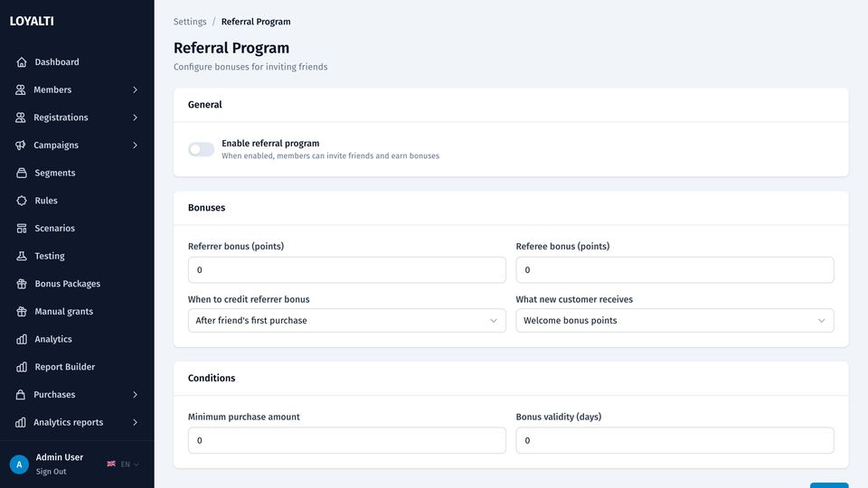Expand the Campaigns submenu chevron

(135, 145)
